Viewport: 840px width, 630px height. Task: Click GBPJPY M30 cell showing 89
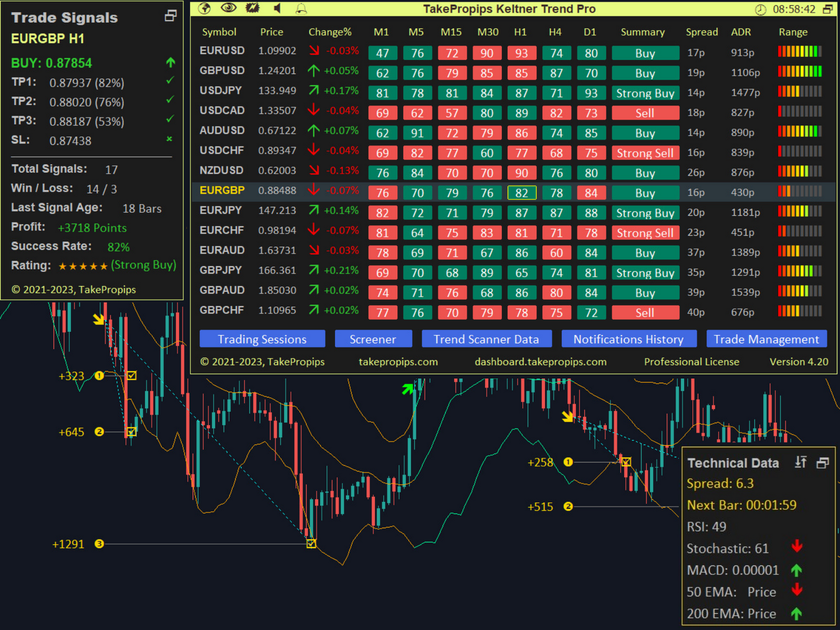487,273
